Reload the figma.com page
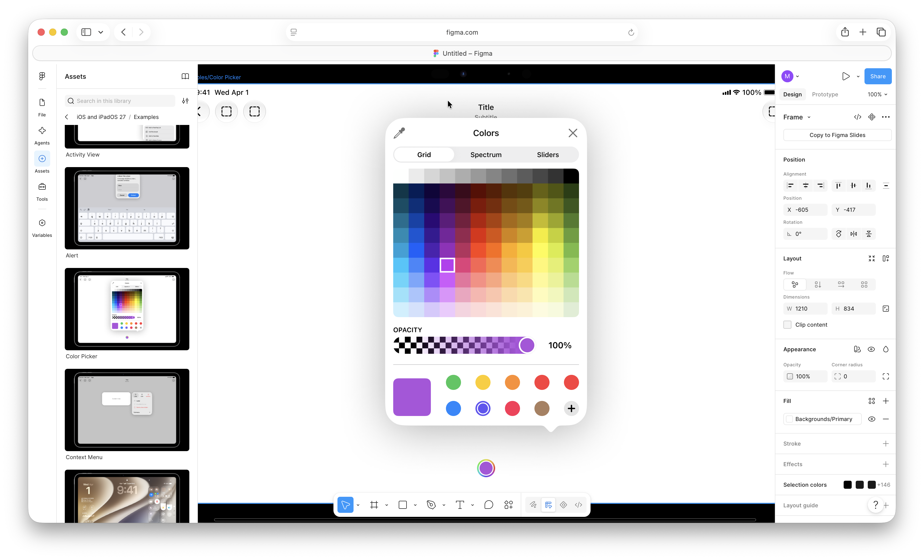This screenshot has width=924, height=560. point(631,32)
